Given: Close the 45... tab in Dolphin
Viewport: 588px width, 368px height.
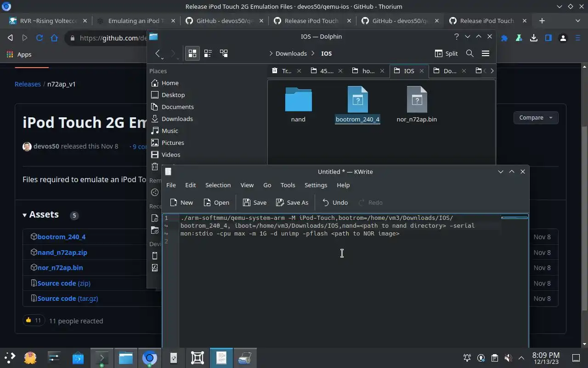Looking at the screenshot, I should 340,71.
